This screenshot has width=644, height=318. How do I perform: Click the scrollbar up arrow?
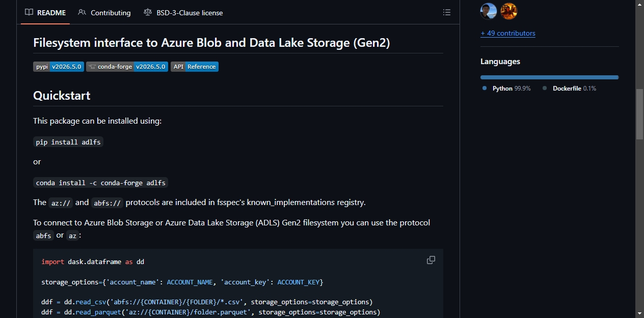pyautogui.click(x=639, y=4)
